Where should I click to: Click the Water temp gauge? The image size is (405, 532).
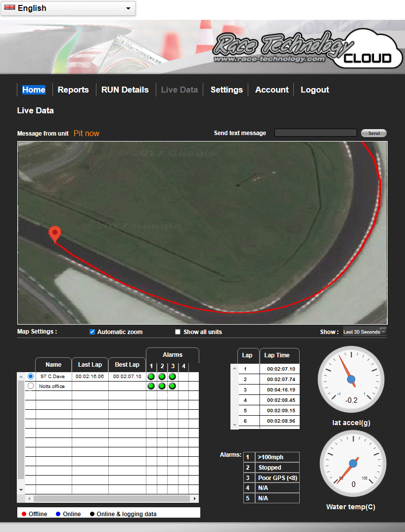352,464
